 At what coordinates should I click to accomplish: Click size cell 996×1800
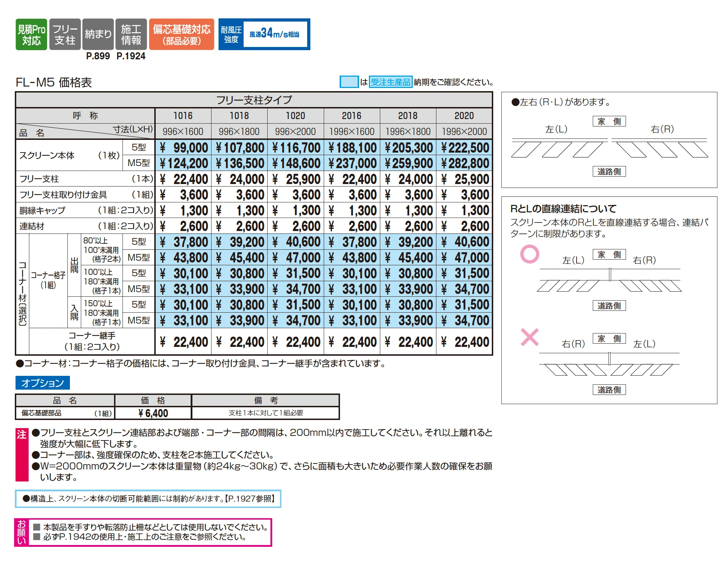click(239, 131)
